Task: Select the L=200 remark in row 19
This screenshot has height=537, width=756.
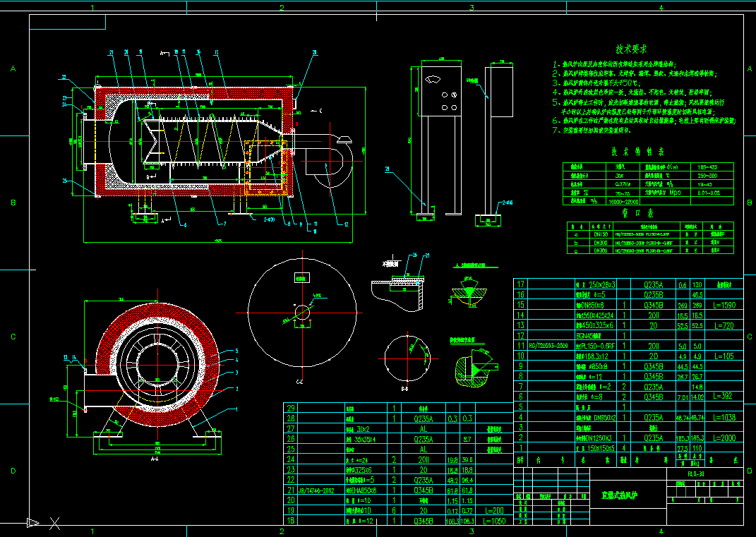Action: 493,510
